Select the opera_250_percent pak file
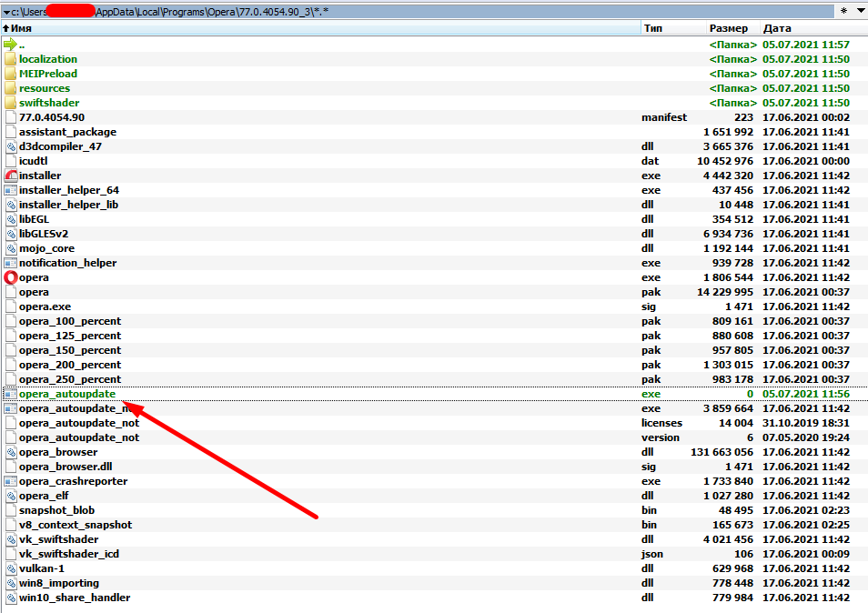 70,379
